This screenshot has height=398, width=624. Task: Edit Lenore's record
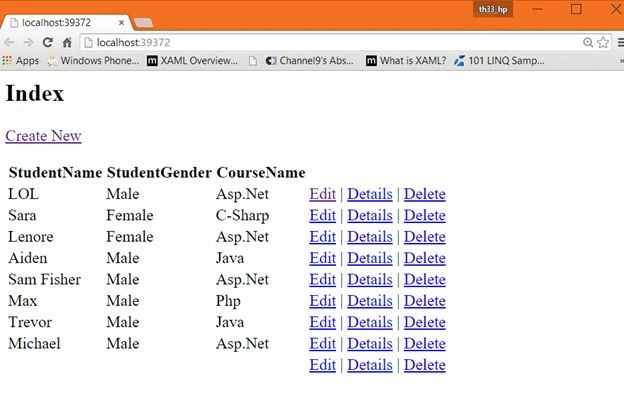click(322, 237)
